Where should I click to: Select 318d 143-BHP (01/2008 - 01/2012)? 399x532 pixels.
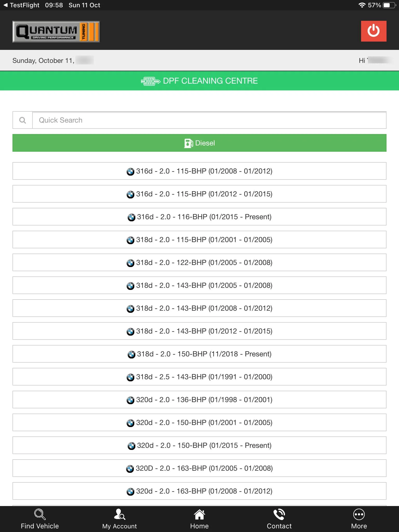(199, 308)
